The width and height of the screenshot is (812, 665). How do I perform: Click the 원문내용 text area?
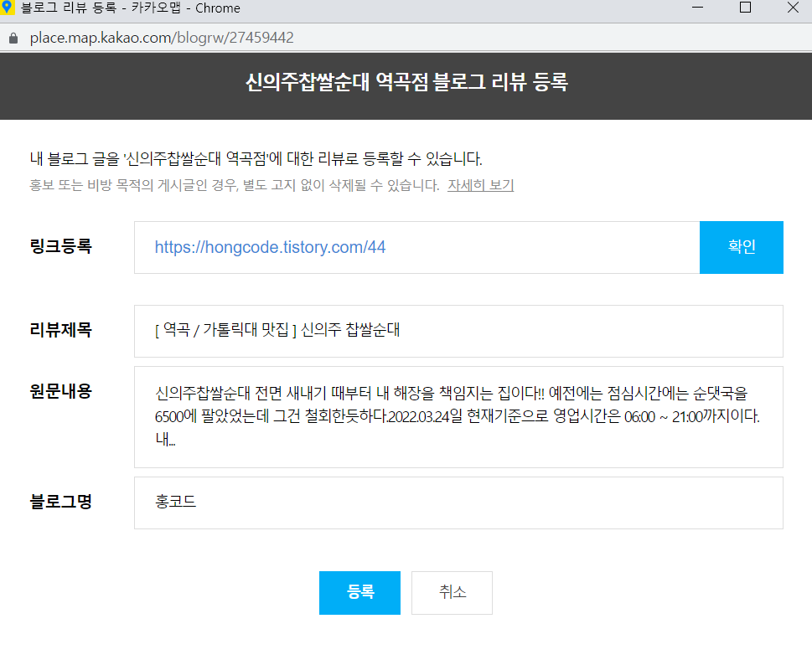point(458,417)
